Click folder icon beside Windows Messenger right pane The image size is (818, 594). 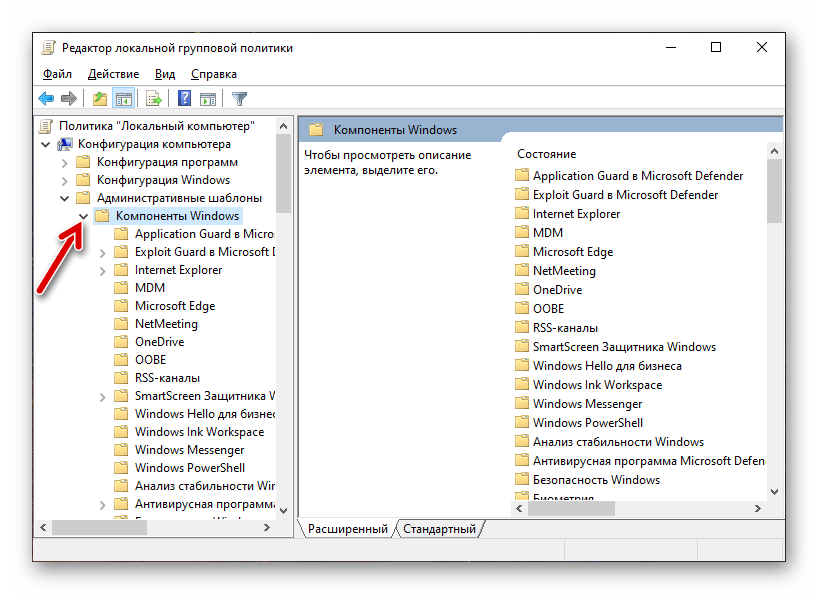tap(522, 403)
